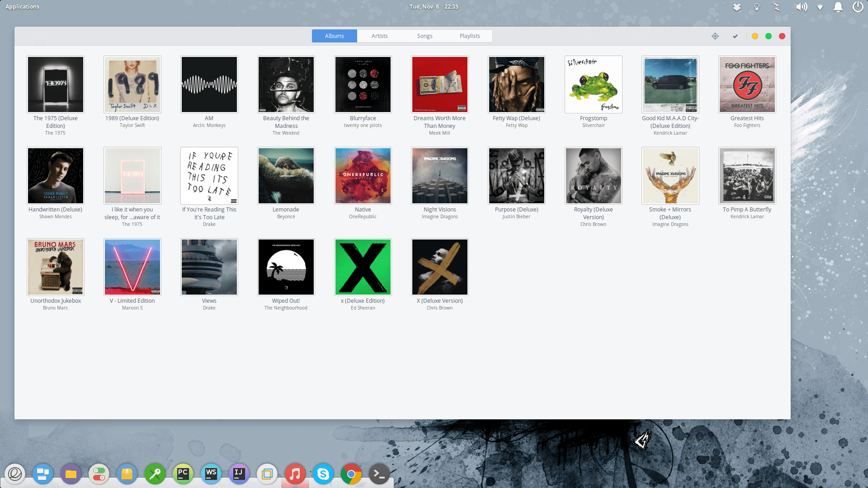Launch WebStorm from the dock

point(211,474)
